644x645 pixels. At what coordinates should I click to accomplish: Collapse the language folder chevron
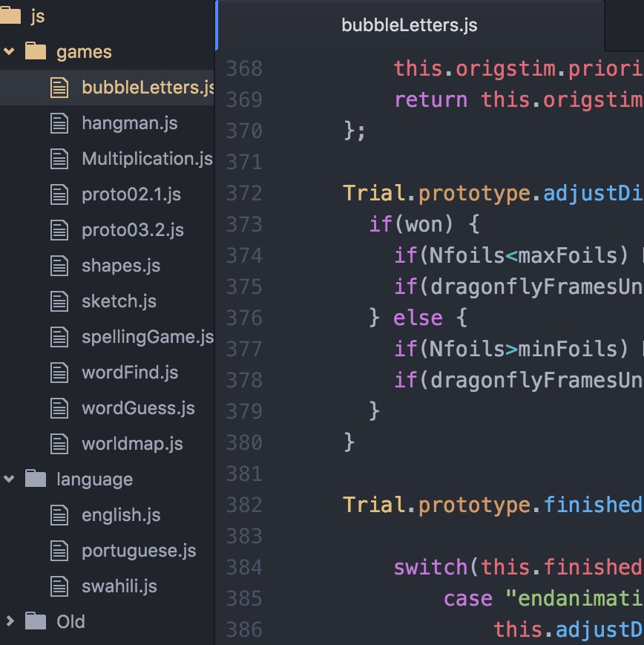click(9, 479)
